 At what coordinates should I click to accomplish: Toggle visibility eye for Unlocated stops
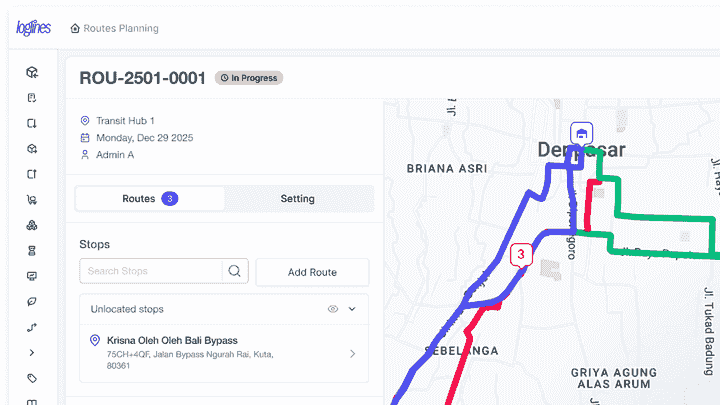(x=333, y=309)
